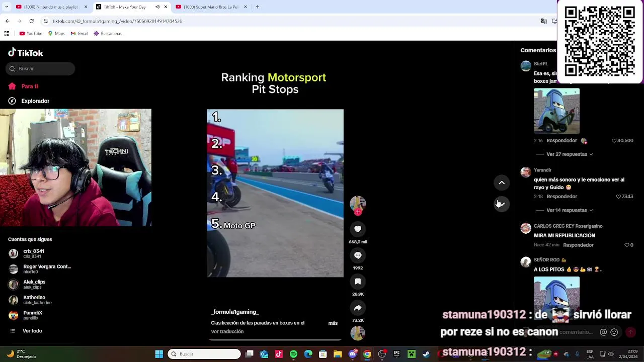644x362 pixels.
Task: Expand video description with 'más'
Action: 333,323
